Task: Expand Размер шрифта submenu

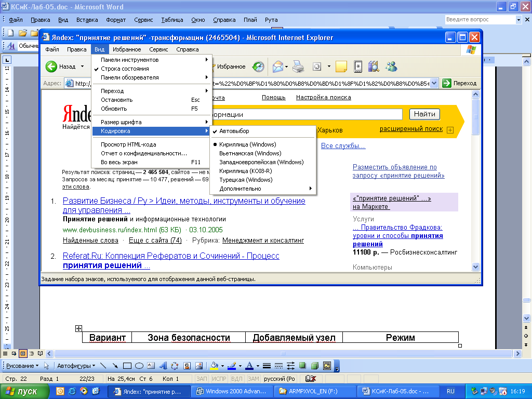Action: point(152,122)
